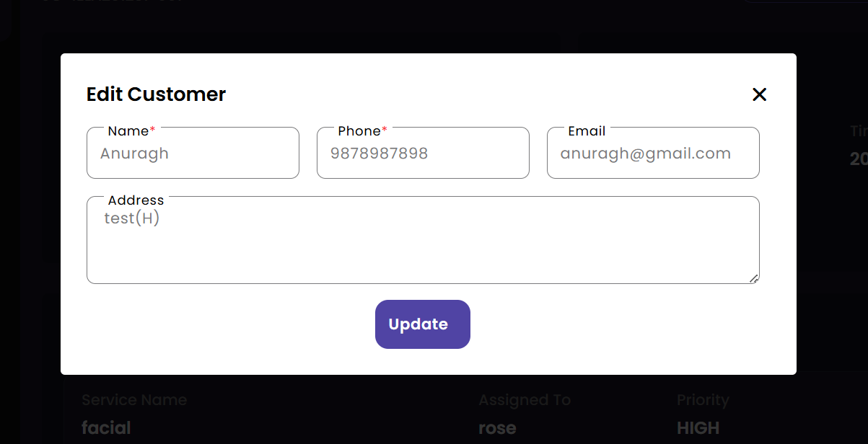Click the Address box resize handle

pyautogui.click(x=753, y=278)
